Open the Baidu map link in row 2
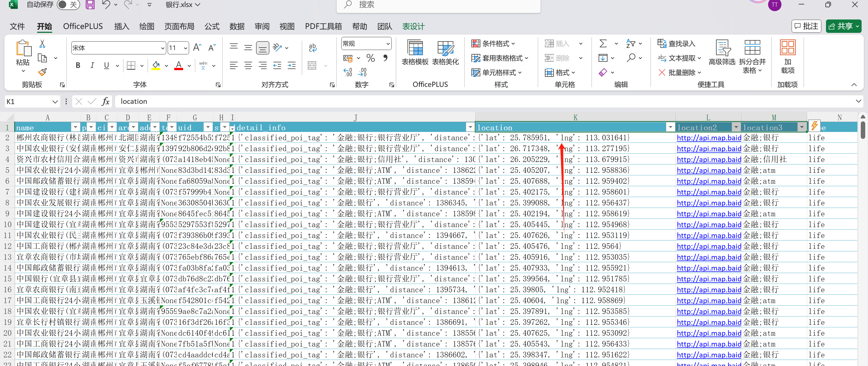This screenshot has width=868, height=366. [x=709, y=138]
